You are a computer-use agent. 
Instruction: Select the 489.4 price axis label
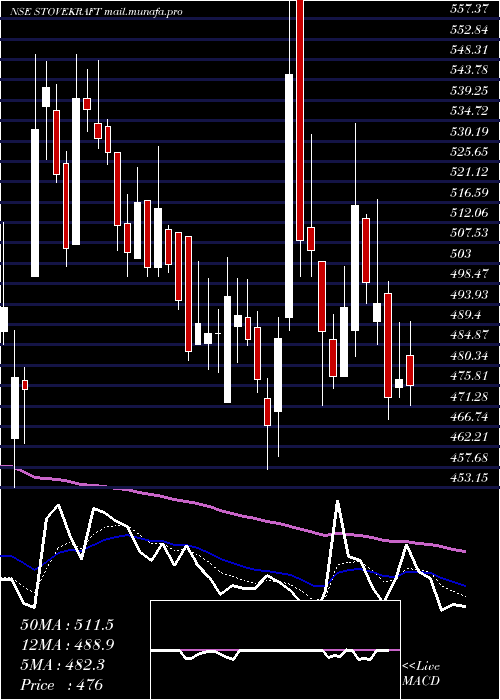point(466,315)
